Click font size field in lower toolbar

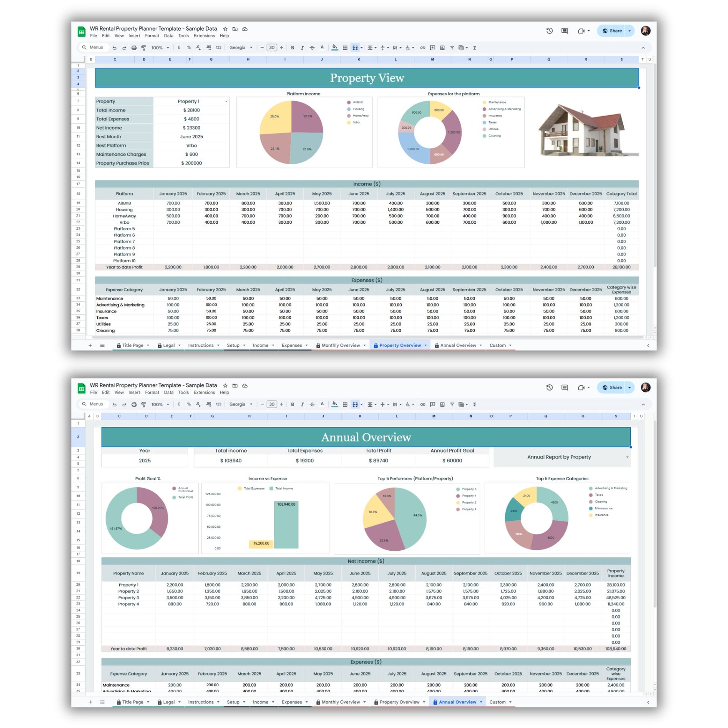272,404
